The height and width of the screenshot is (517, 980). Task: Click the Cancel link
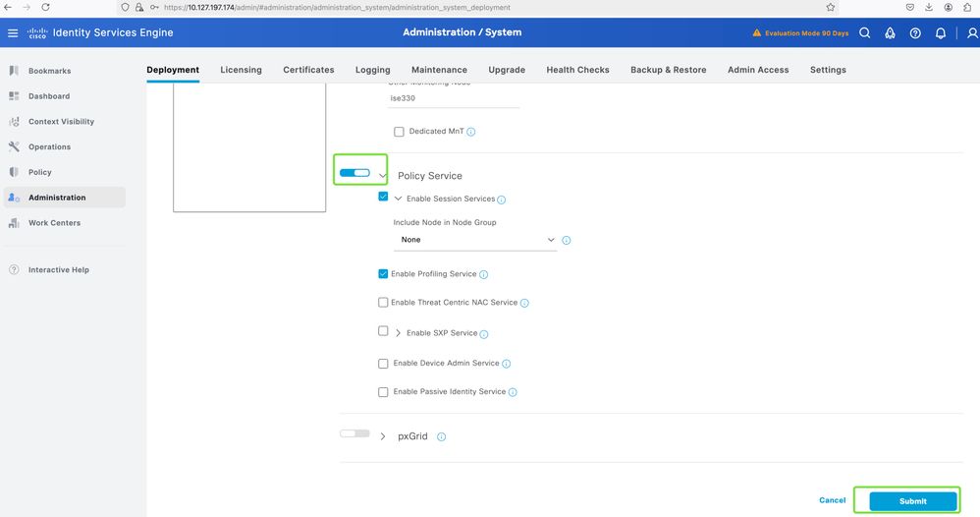click(x=832, y=500)
